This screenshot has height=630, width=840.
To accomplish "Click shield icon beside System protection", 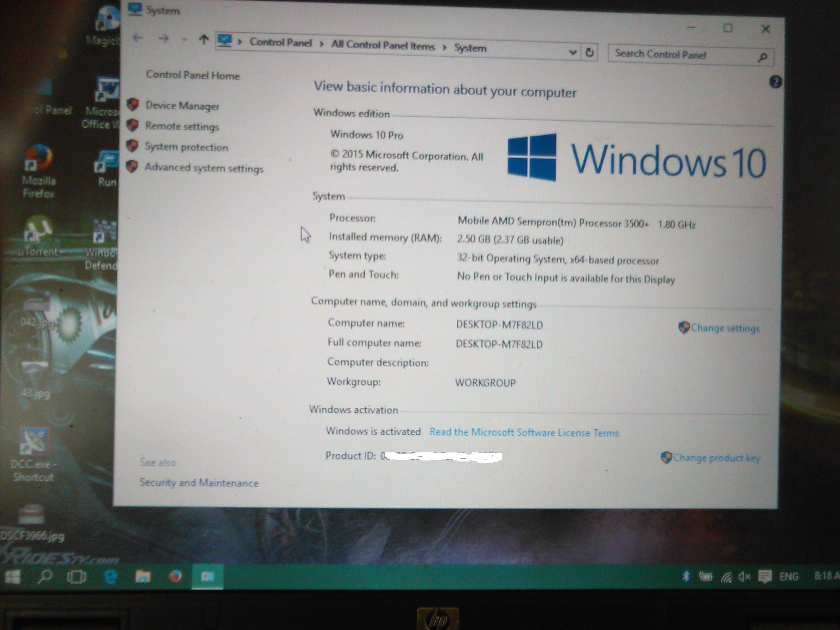I will coord(132,146).
